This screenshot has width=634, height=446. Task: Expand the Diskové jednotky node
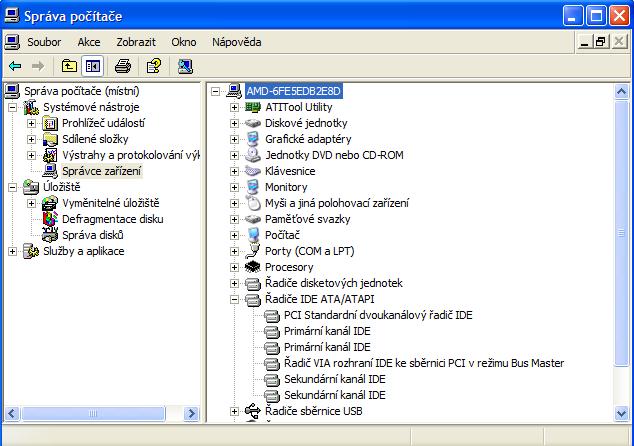tap(235, 123)
